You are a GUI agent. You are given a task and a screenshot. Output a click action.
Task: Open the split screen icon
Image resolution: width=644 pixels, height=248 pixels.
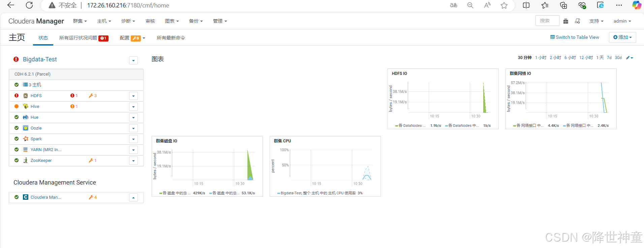point(526,5)
